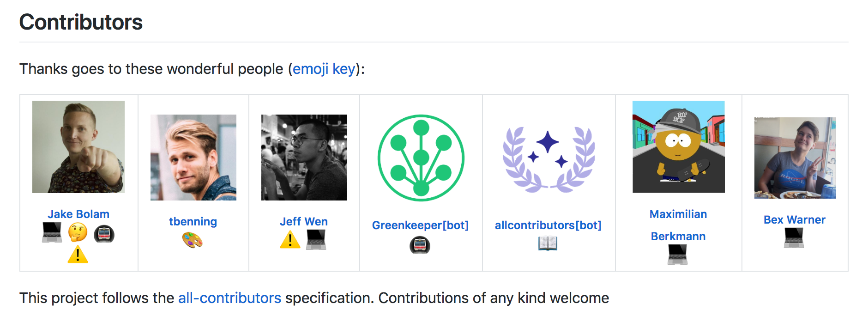Click Jake Bolam's warning tests emoji

78,255
